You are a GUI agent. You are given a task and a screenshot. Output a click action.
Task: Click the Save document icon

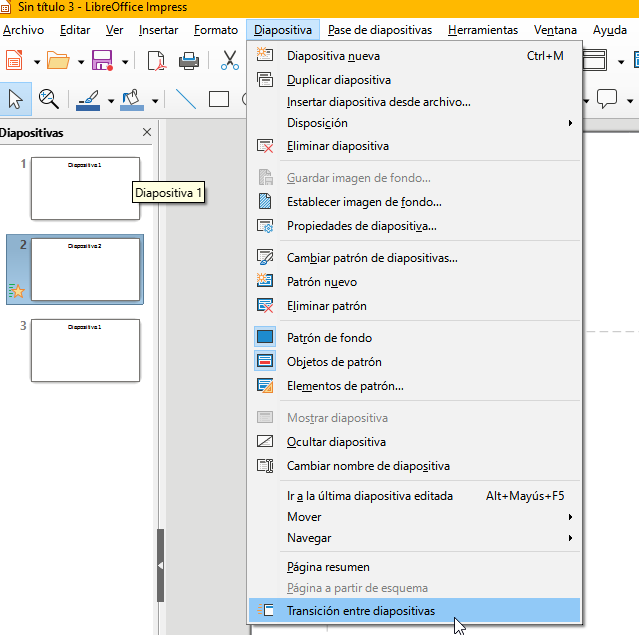coord(102,61)
